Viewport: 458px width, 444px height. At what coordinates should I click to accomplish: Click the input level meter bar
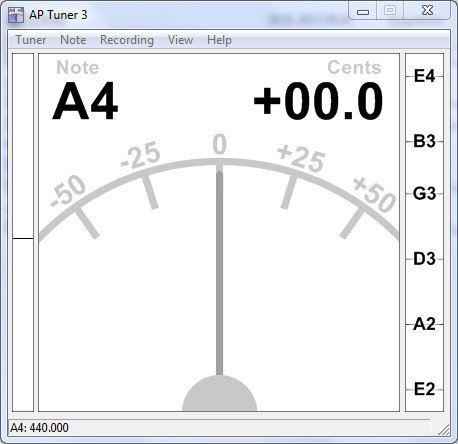tap(23, 232)
